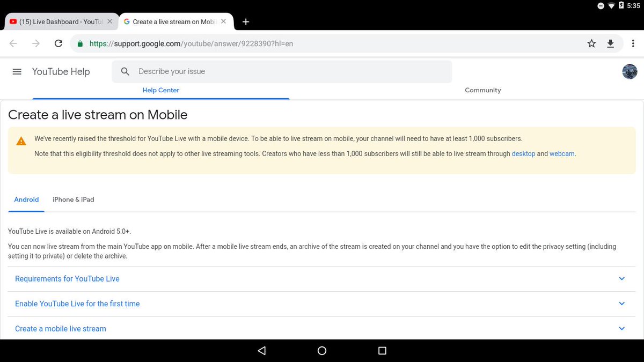
Task: Open downloads via the download icon
Action: pos(610,43)
